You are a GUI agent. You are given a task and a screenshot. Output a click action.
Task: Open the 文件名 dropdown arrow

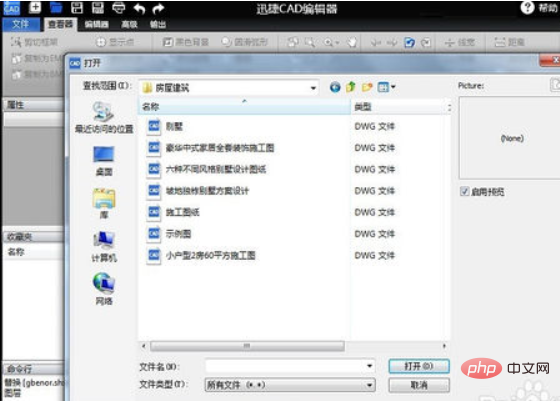coord(370,366)
